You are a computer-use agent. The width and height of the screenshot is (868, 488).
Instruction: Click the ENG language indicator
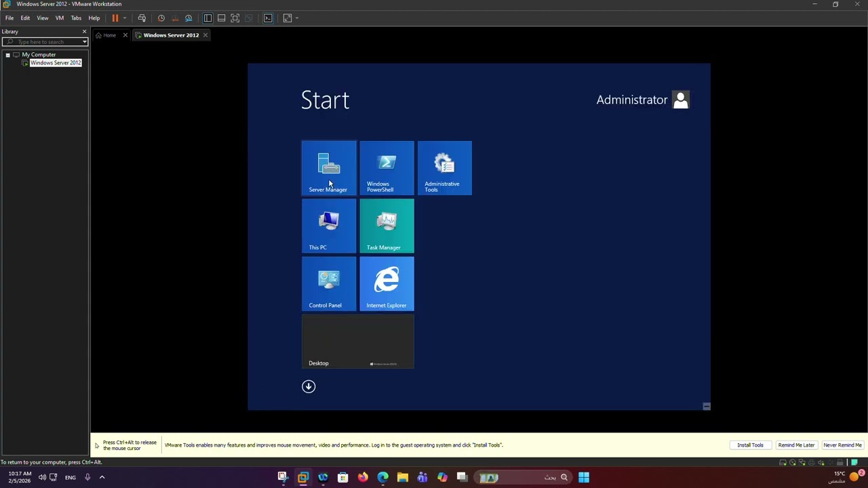point(71,477)
